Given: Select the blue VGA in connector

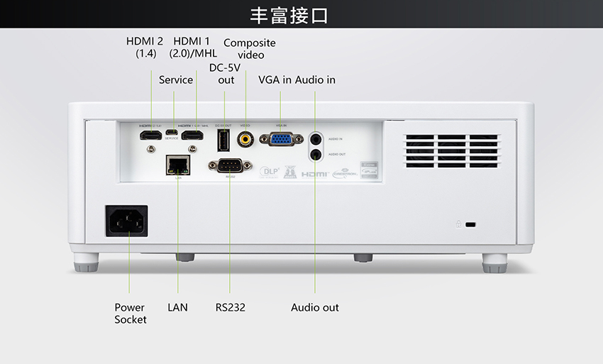Looking at the screenshot, I should click(x=282, y=139).
